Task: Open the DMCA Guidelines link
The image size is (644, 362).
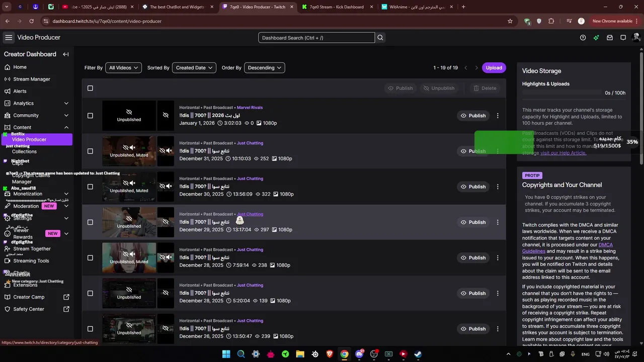Action: click(x=568, y=248)
